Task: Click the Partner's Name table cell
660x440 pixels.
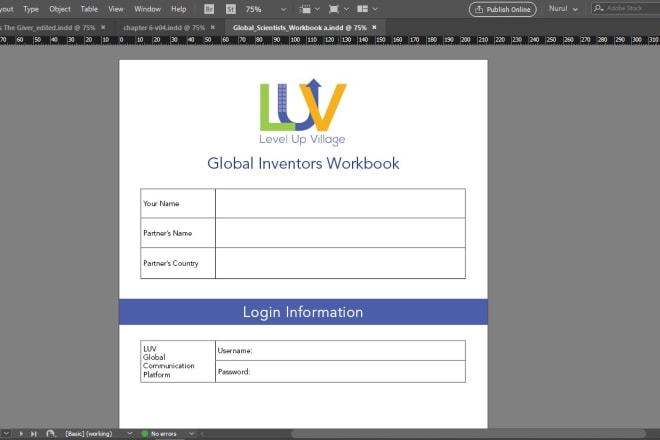Action: click(x=178, y=233)
